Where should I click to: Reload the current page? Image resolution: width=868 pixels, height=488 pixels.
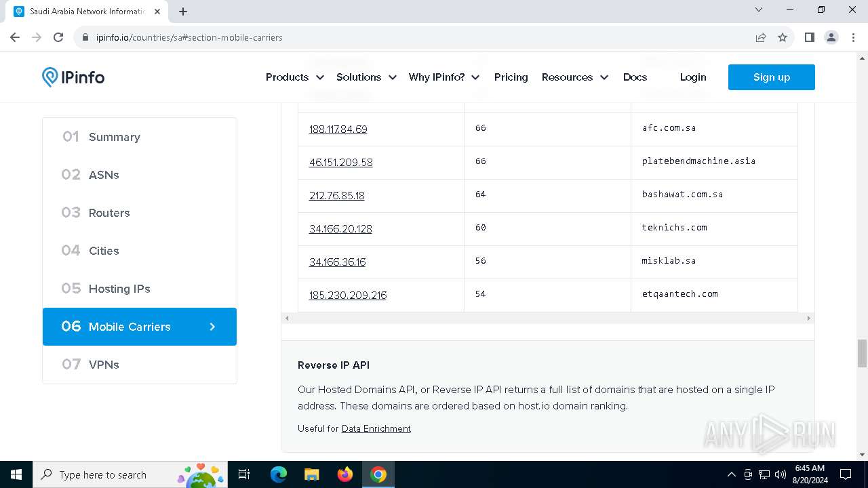pyautogui.click(x=58, y=37)
